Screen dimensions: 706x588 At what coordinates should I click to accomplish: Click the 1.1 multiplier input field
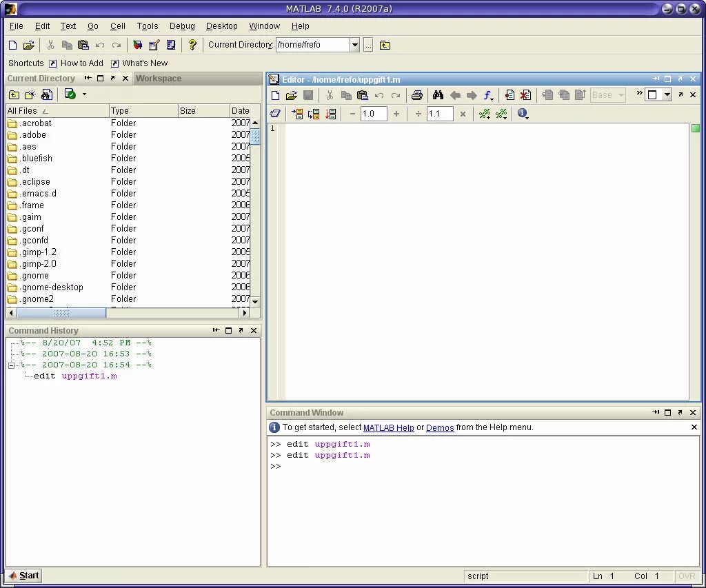coord(440,114)
